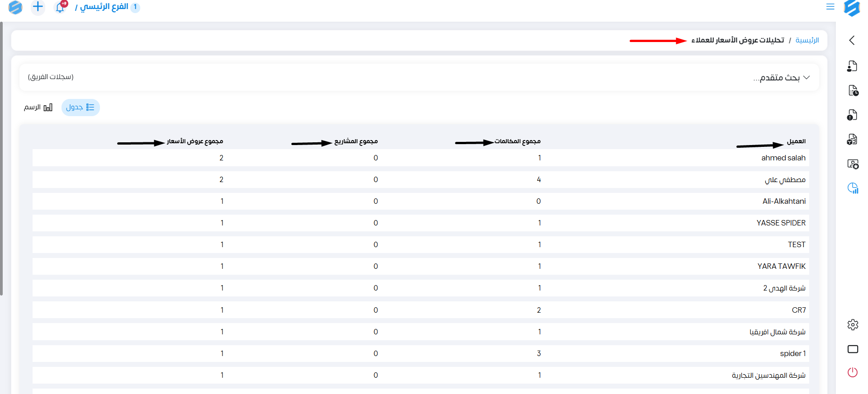Sort by مجموع عروض الأسعار column header
Viewport: 868px width, 394px height.
[195, 141]
